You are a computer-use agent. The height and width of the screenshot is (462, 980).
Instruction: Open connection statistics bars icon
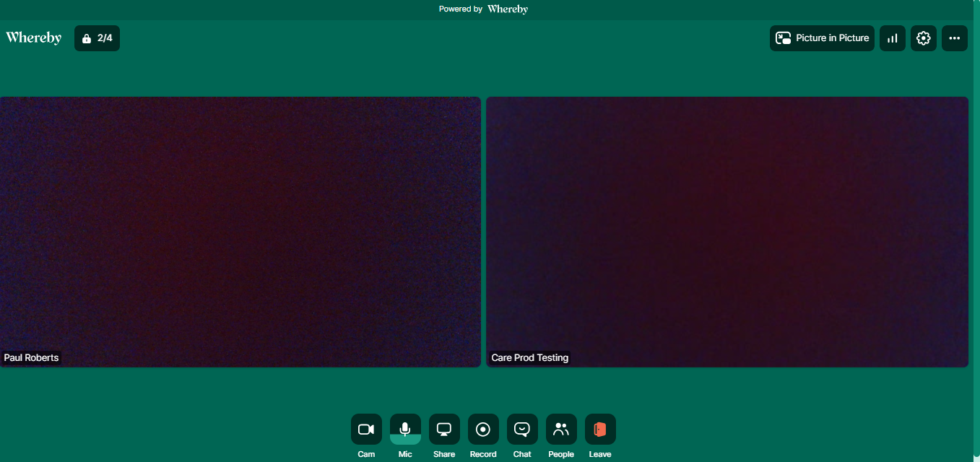coord(893,38)
